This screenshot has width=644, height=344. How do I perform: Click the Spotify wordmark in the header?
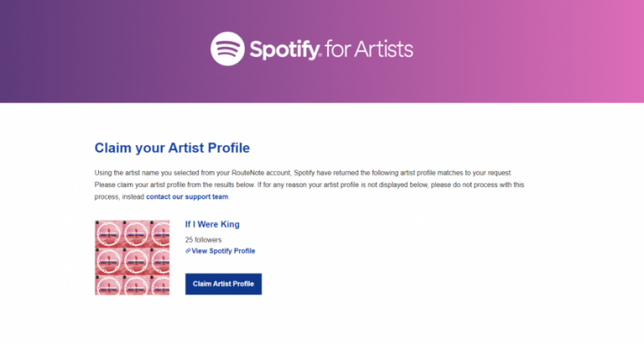284,50
